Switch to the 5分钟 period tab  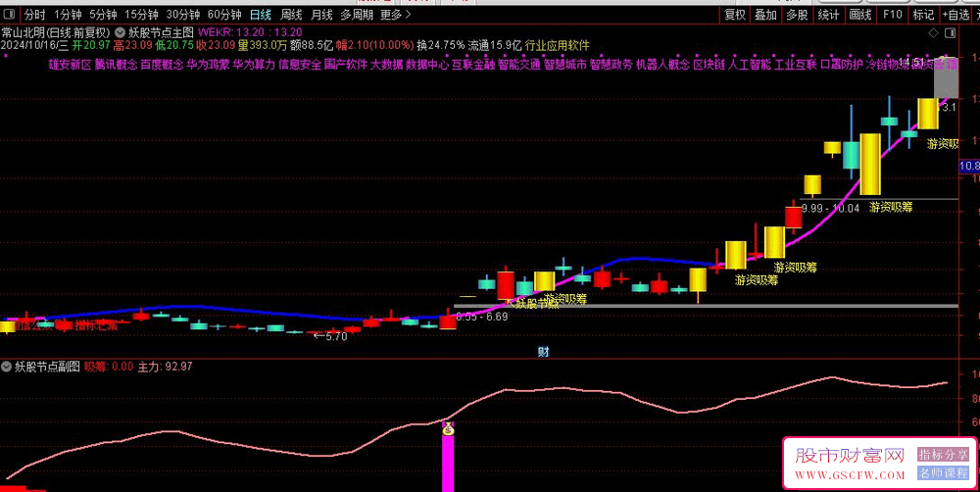[x=103, y=15]
